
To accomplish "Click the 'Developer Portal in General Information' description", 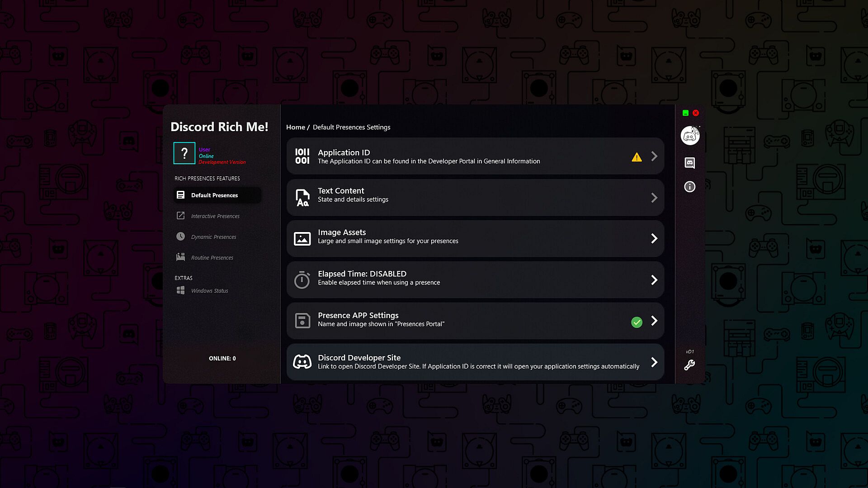I will [429, 161].
